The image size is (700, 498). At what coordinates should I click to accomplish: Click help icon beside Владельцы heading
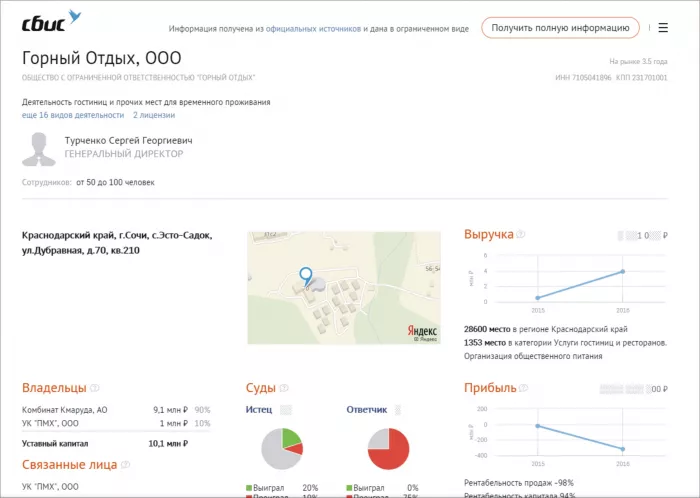(95, 388)
